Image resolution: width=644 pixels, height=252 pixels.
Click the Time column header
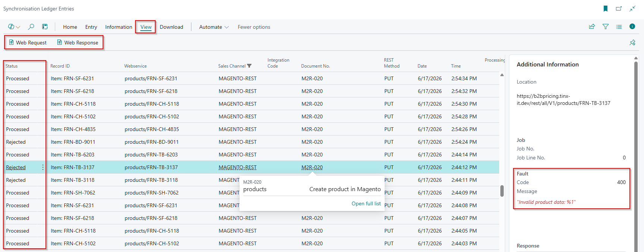pyautogui.click(x=456, y=66)
